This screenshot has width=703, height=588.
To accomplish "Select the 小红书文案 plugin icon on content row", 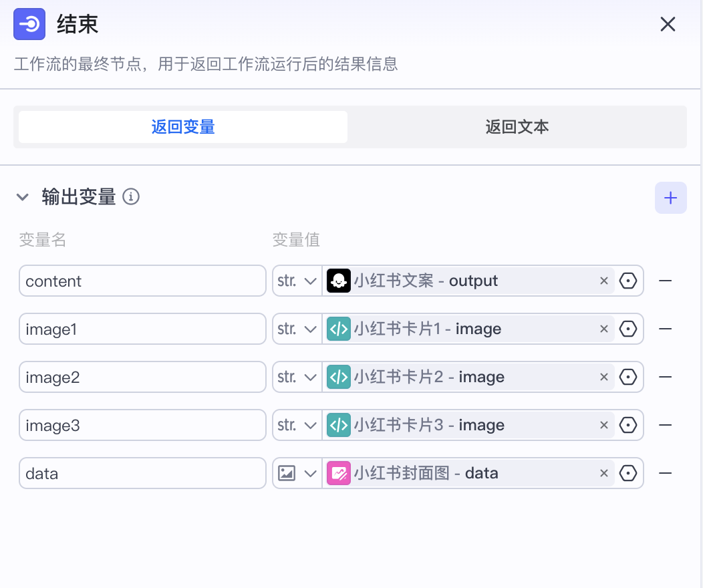I will [339, 281].
